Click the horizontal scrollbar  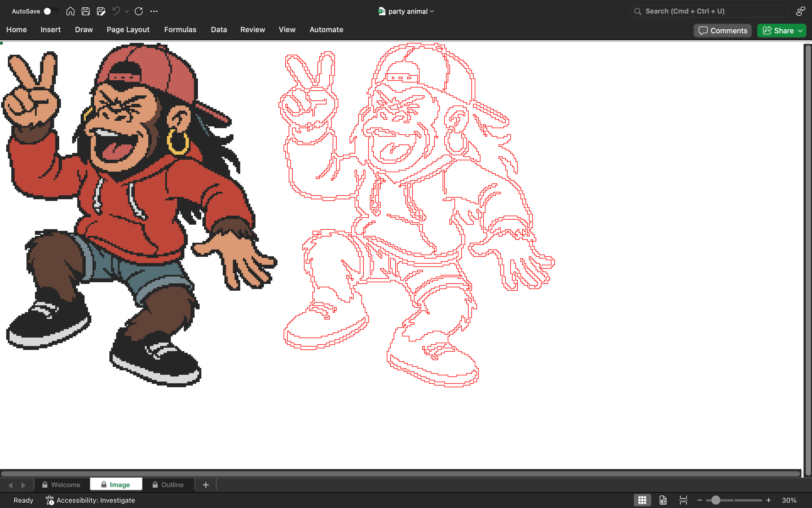[401, 474]
